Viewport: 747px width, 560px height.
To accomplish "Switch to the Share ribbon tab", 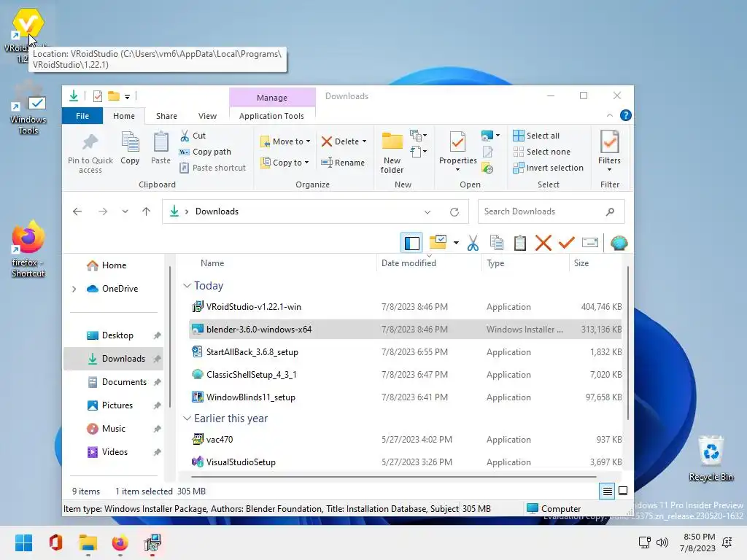I will pos(166,116).
